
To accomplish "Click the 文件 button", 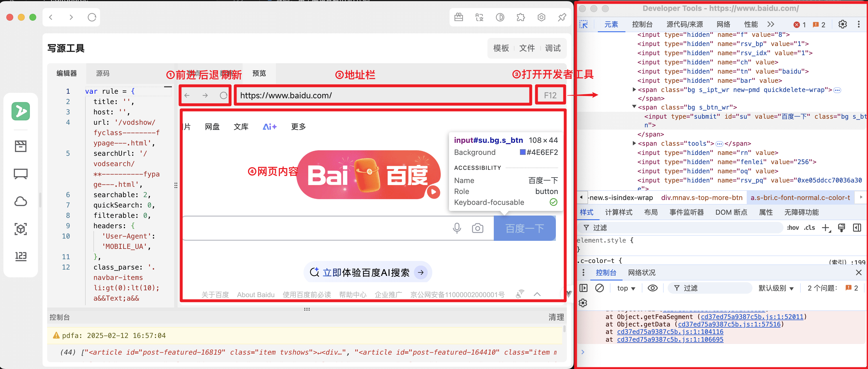I will click(527, 48).
